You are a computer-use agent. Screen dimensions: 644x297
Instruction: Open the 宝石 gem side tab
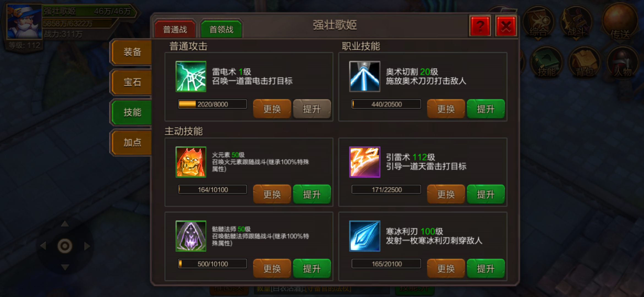132,82
